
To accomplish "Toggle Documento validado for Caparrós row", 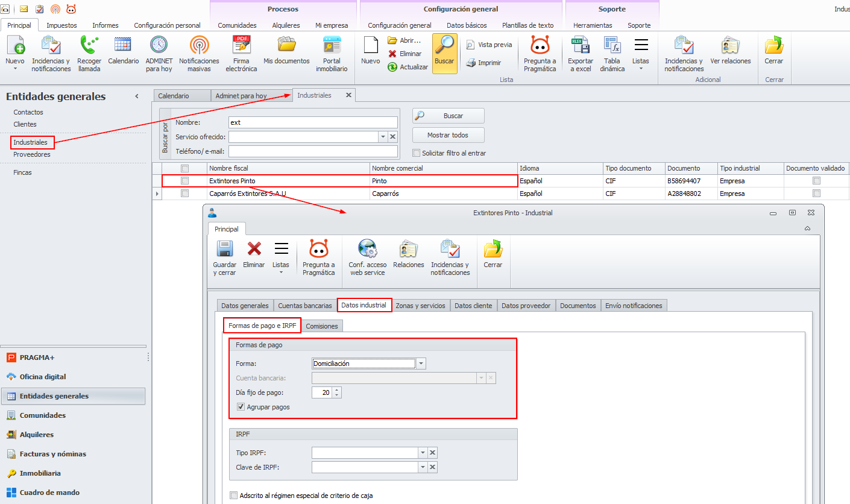I will click(816, 194).
